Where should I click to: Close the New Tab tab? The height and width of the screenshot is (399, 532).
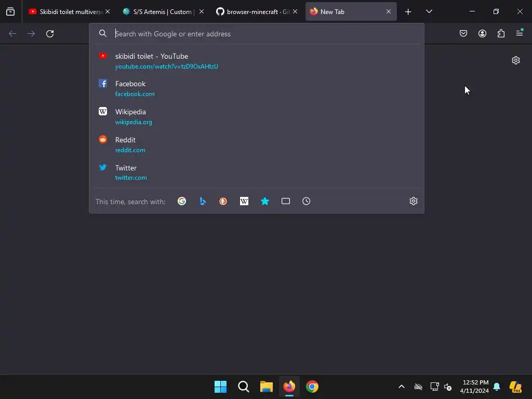point(389,11)
